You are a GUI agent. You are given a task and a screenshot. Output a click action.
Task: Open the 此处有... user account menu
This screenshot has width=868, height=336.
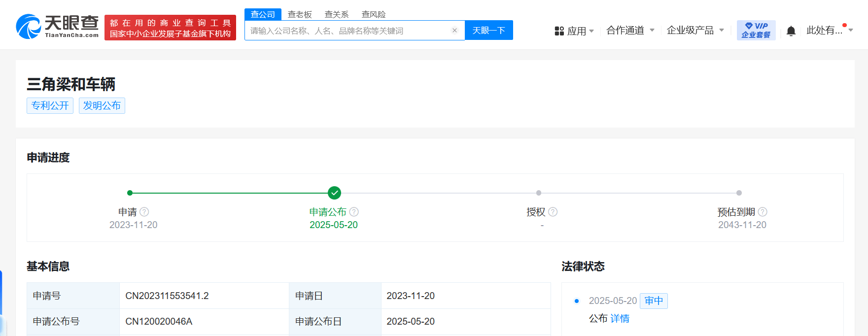(x=824, y=30)
